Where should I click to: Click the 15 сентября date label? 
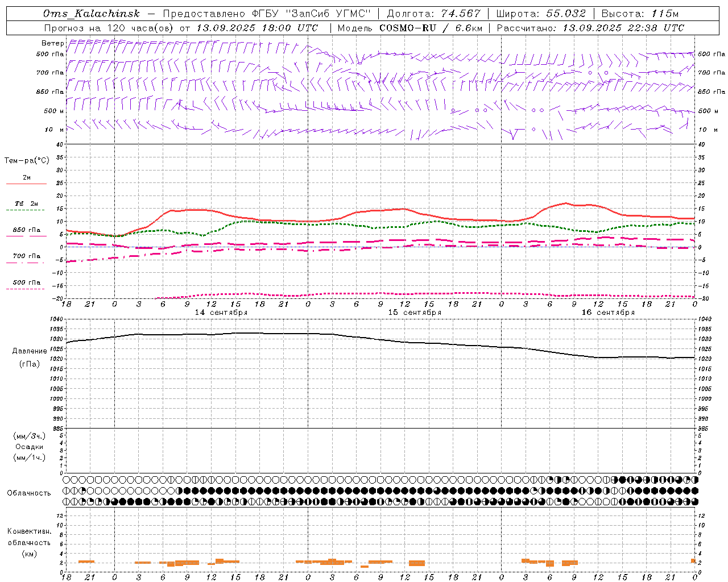(x=415, y=313)
